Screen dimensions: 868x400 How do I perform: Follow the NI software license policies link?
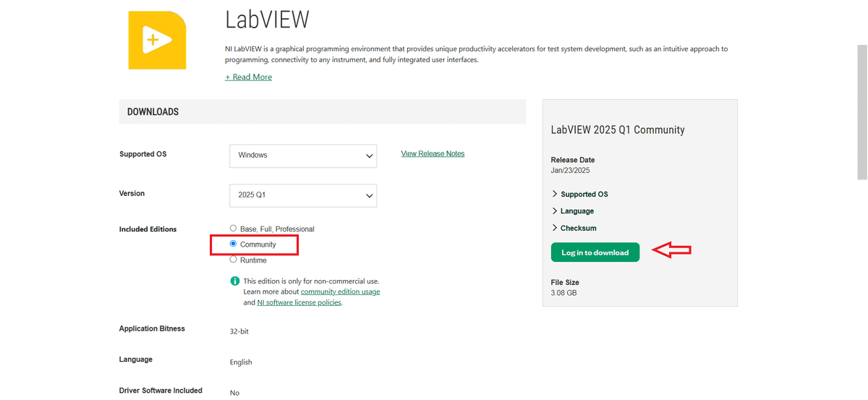pos(299,302)
